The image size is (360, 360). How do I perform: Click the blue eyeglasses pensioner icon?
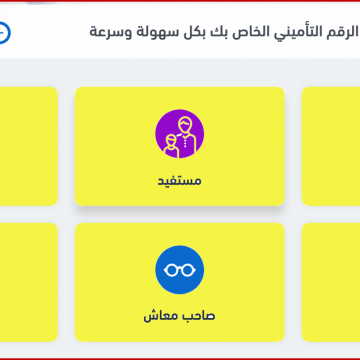[180, 270]
